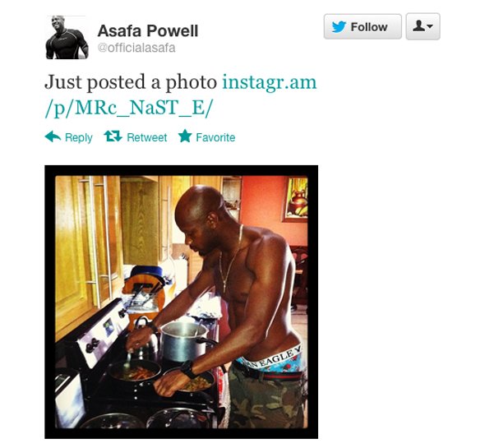This screenshot has height=448, width=485.
Task: Expand the small caret next to person icon
Action: point(430,26)
